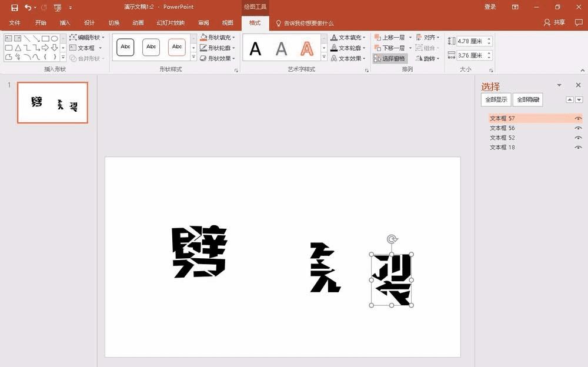Switch to the 动画 ribbon tab
The height and width of the screenshot is (367, 588).
138,23
